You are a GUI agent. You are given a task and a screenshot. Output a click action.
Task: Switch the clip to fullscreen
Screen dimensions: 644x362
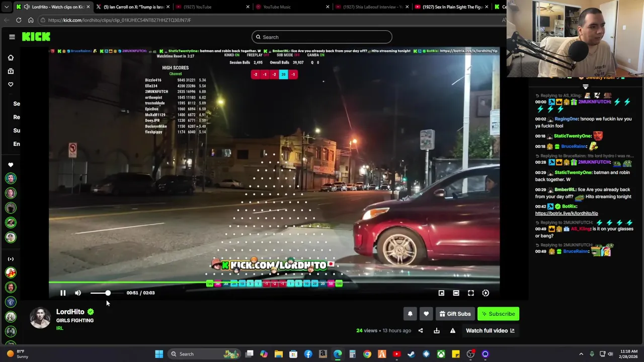[x=471, y=293]
